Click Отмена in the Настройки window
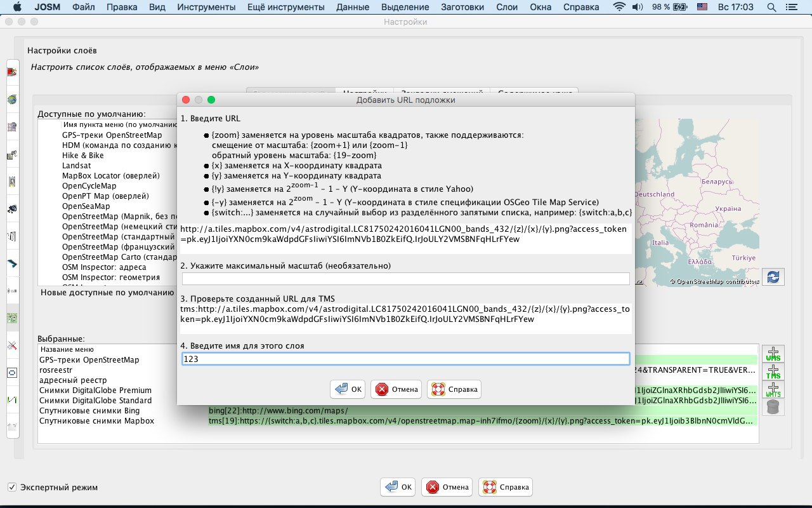Screen dimensions: 812x508 click(447, 487)
